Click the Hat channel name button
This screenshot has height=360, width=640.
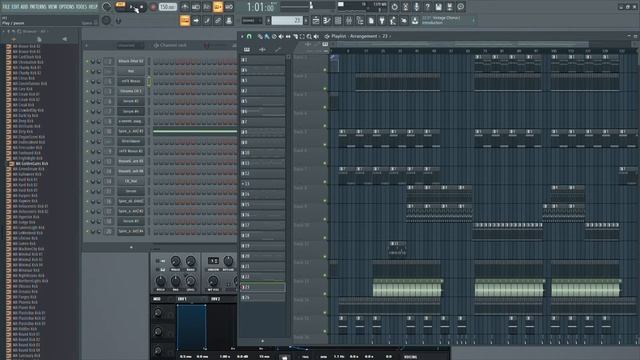[131, 71]
